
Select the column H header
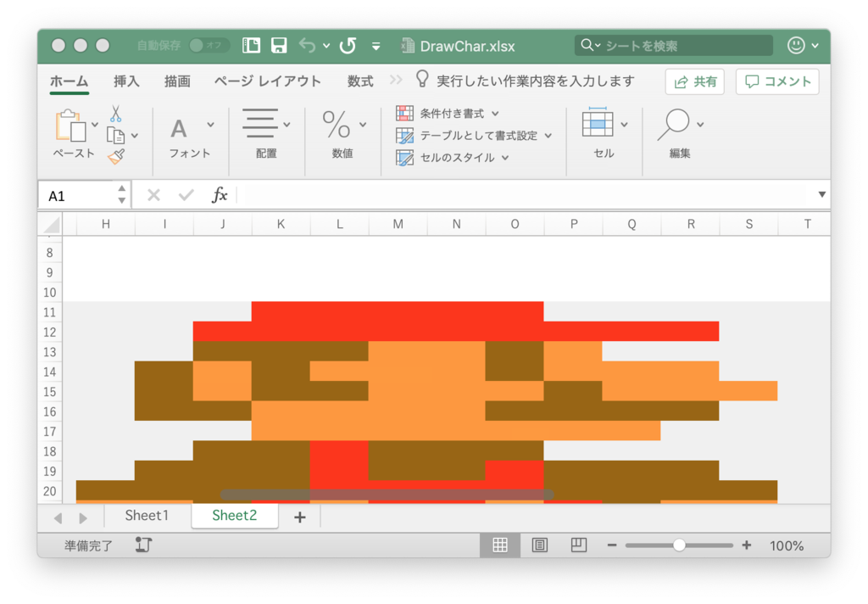106,224
